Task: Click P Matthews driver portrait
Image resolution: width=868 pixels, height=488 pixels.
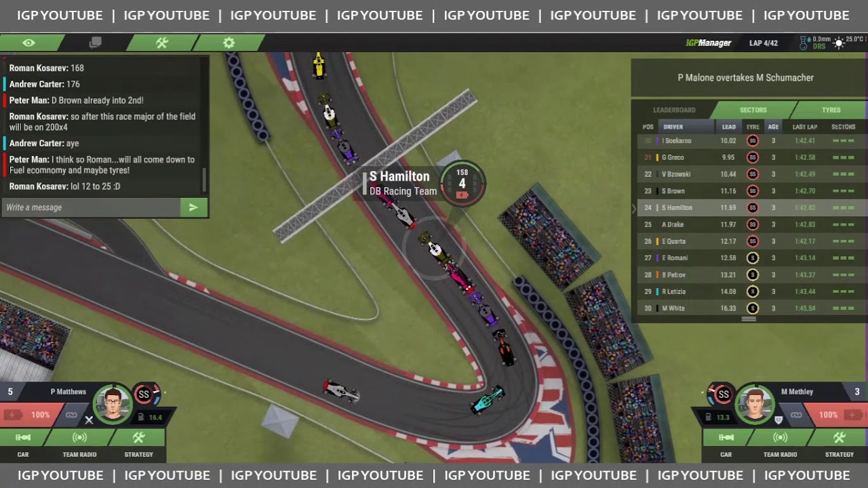Action: 113,404
